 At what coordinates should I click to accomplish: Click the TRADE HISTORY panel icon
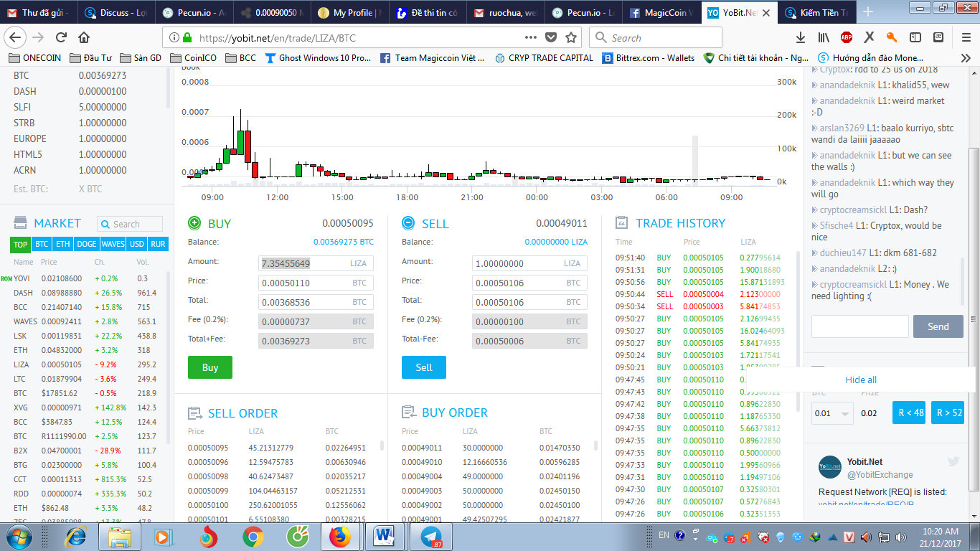[x=622, y=223]
